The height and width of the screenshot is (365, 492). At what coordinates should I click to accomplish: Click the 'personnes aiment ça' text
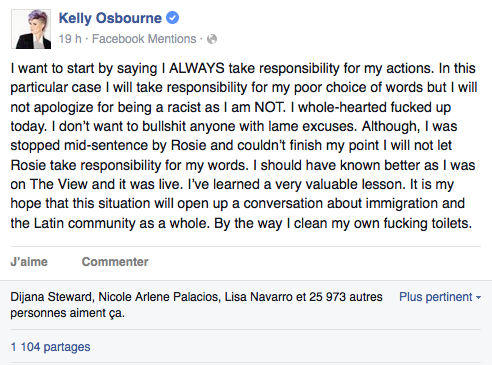pyautogui.click(x=67, y=313)
